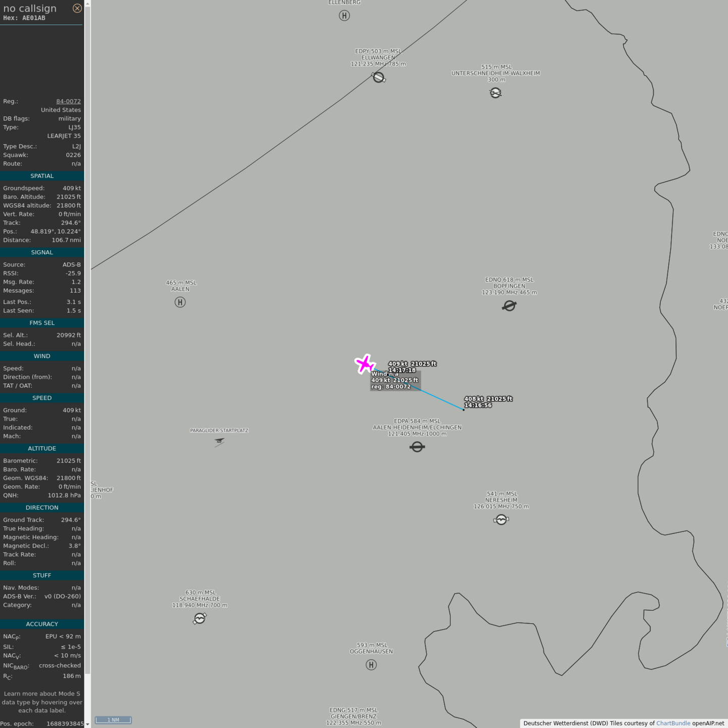This screenshot has width=728, height=728.
Task: Close the aircraft info panel
Action: (x=77, y=8)
